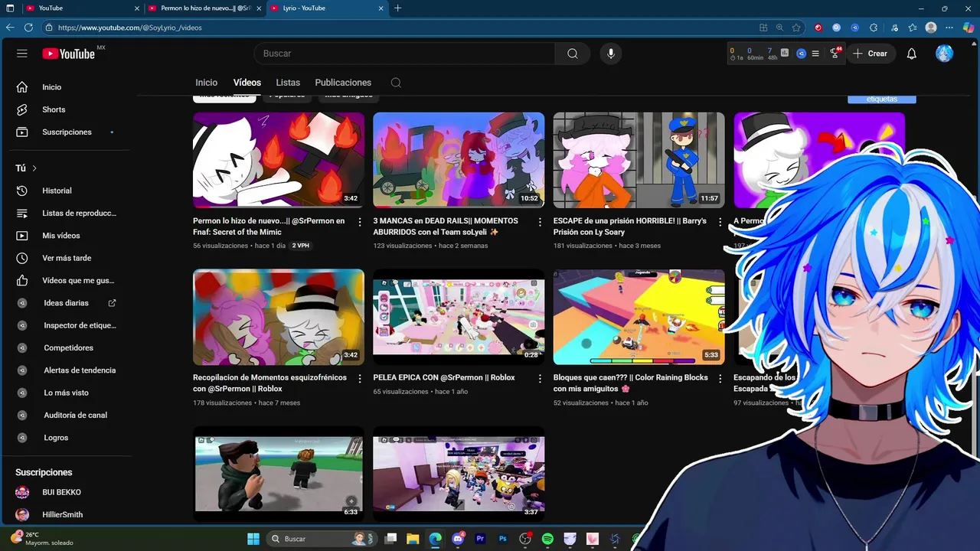
Task: Open Windows Start menu
Action: 253,539
